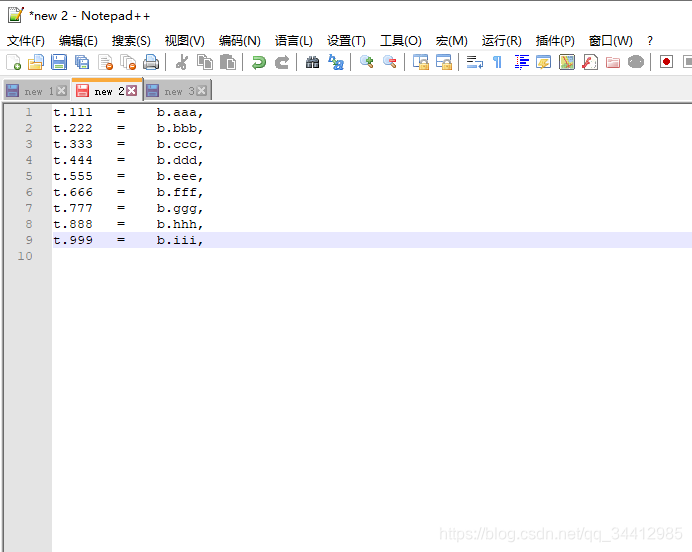The height and width of the screenshot is (552, 692).
Task: Click the green Undo arrow
Action: tap(259, 62)
